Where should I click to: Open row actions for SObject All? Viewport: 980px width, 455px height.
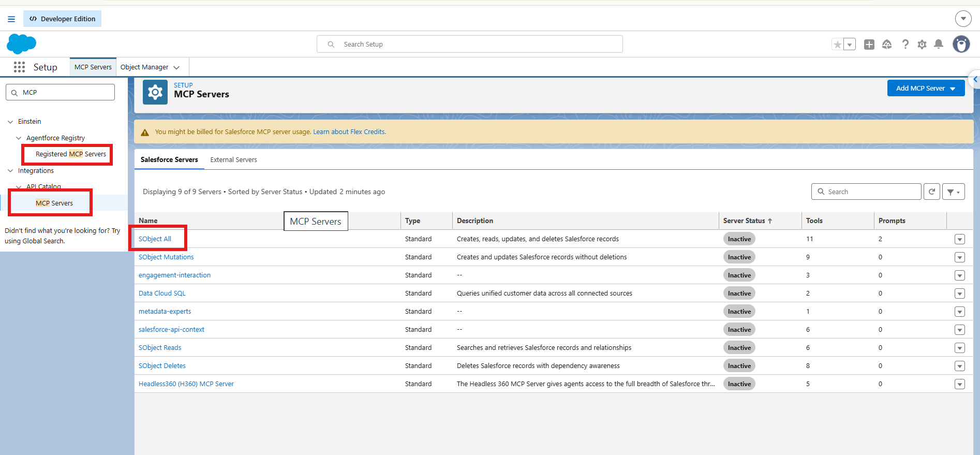960,239
